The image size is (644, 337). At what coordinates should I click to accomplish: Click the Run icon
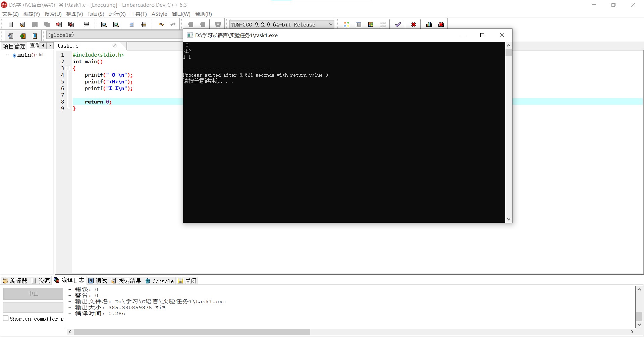click(x=359, y=24)
